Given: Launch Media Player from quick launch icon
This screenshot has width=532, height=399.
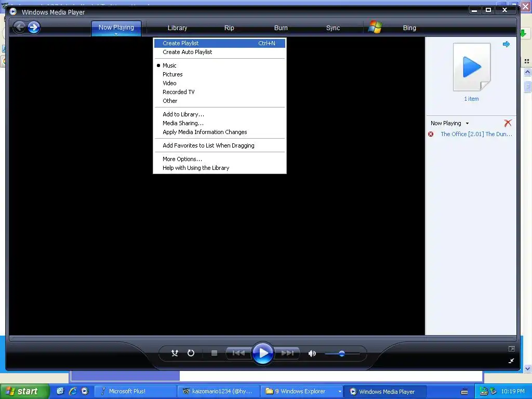Looking at the screenshot, I should tap(85, 391).
